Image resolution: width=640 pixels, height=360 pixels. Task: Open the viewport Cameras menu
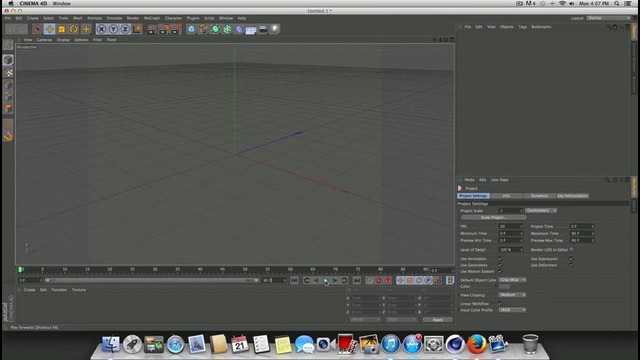pos(44,40)
